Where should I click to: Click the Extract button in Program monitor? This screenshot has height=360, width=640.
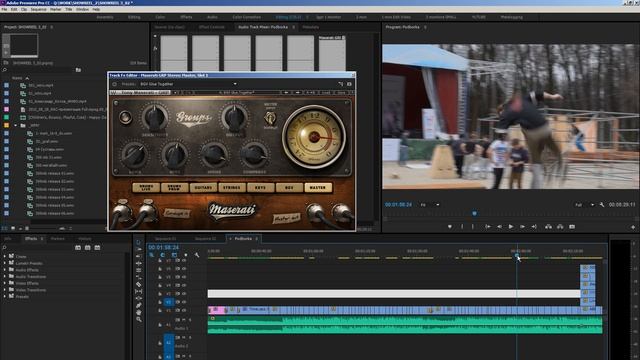[560, 227]
